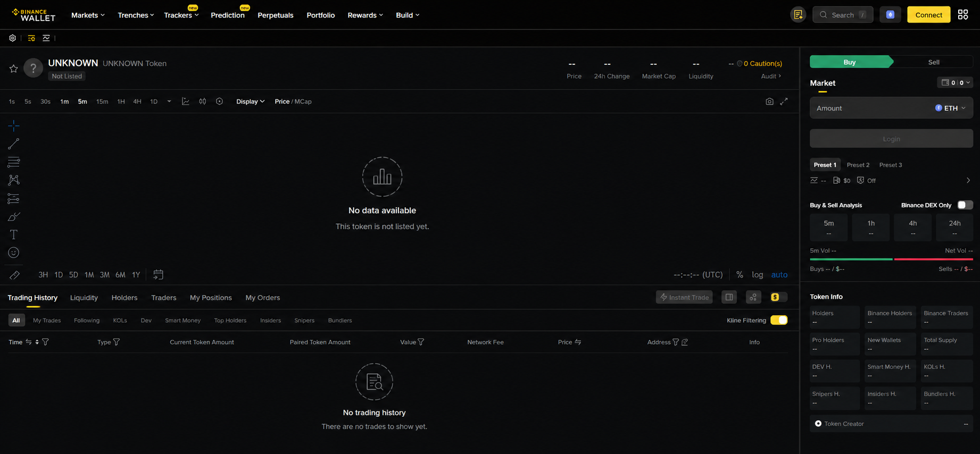Select the crosshair cursor drawing tool
The image size is (980, 454).
click(x=14, y=125)
